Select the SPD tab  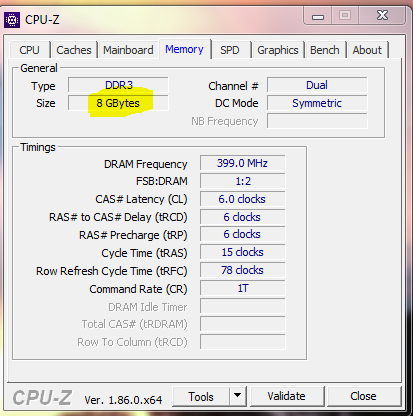point(230,50)
